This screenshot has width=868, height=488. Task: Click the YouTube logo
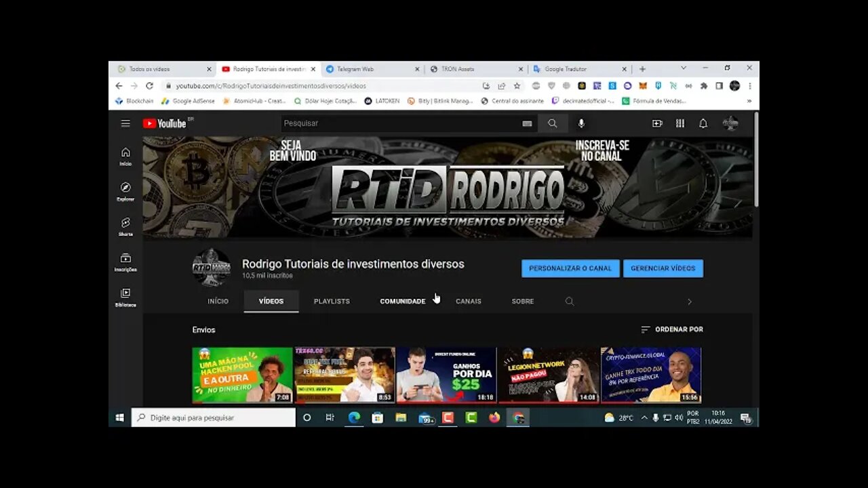(x=165, y=123)
